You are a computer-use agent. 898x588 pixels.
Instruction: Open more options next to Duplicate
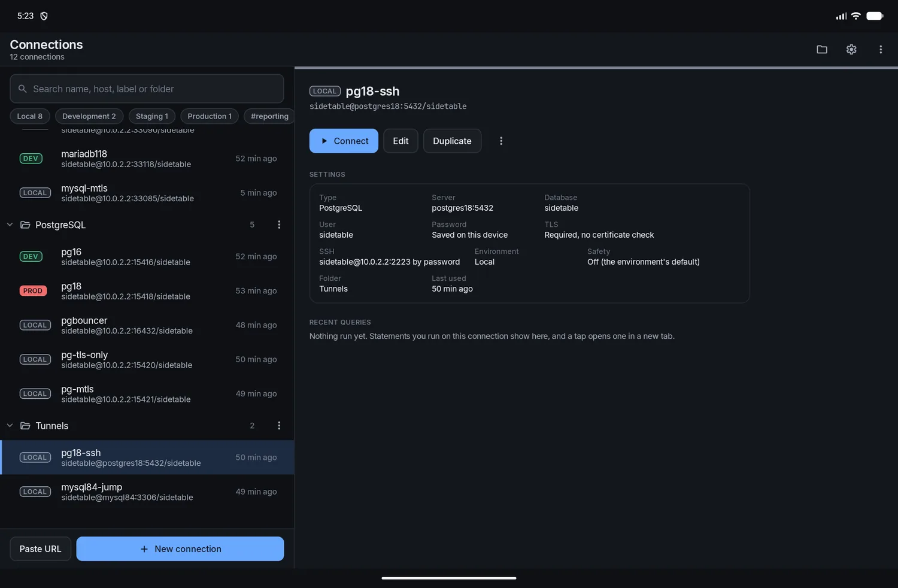click(501, 141)
